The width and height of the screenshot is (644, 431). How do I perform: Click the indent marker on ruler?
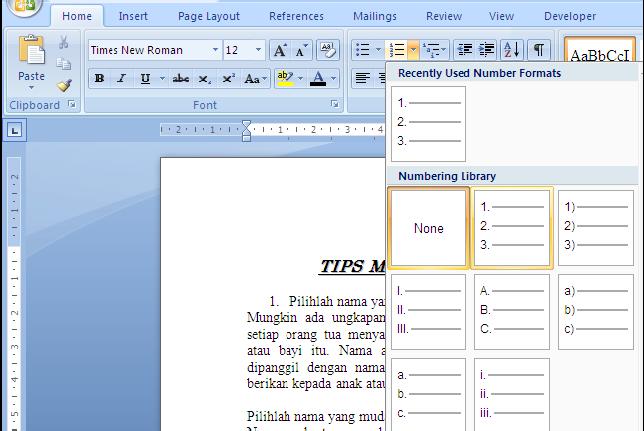(x=246, y=131)
